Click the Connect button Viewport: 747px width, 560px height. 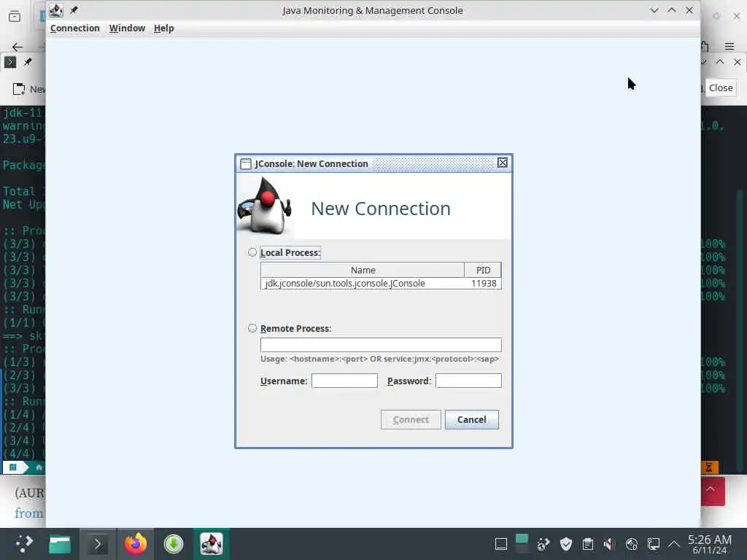[411, 419]
